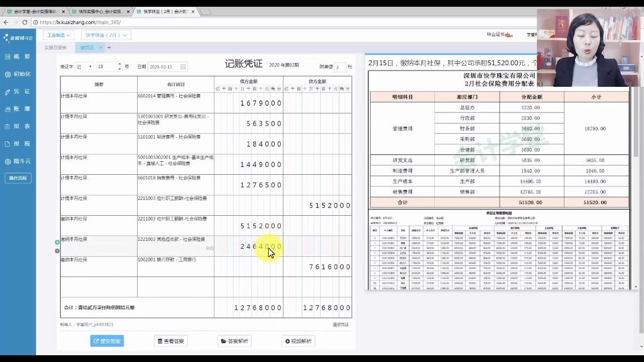This screenshot has height=362, width=644.
Task: Open the 精斗云 sidebar item
Action: point(18,161)
